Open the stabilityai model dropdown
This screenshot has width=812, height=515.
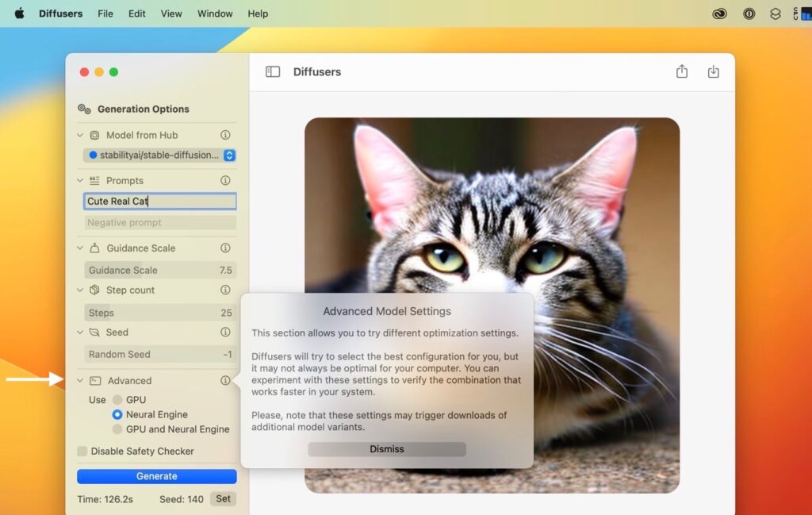tap(229, 156)
